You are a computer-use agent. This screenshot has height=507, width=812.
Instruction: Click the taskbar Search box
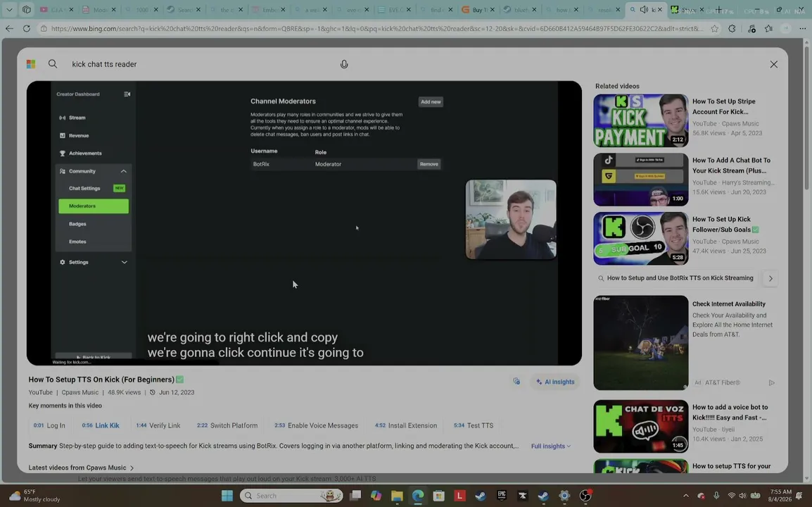pyautogui.click(x=291, y=496)
